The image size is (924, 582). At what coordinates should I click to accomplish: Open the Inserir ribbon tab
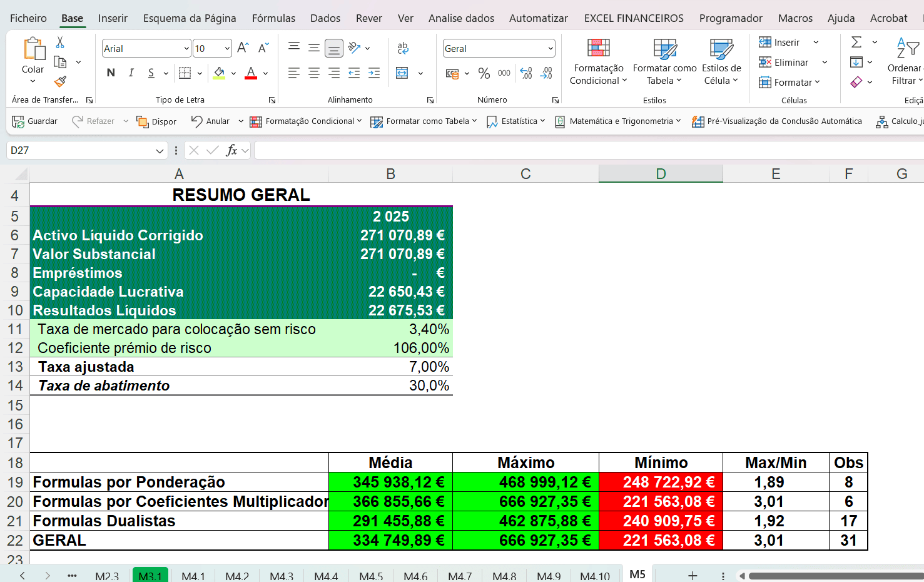pyautogui.click(x=113, y=18)
